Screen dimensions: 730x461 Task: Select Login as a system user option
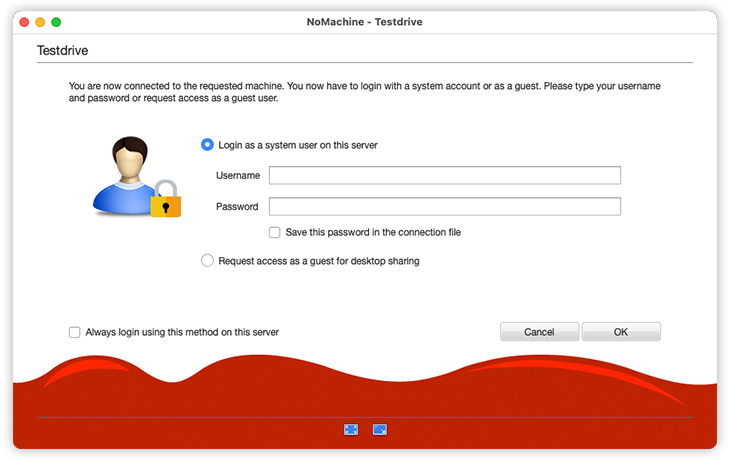coord(208,145)
